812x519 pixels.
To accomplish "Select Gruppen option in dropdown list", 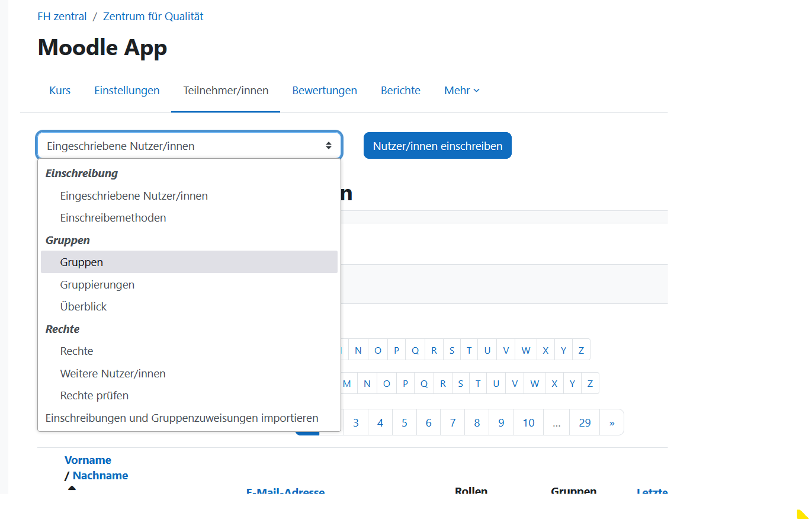I will [82, 262].
